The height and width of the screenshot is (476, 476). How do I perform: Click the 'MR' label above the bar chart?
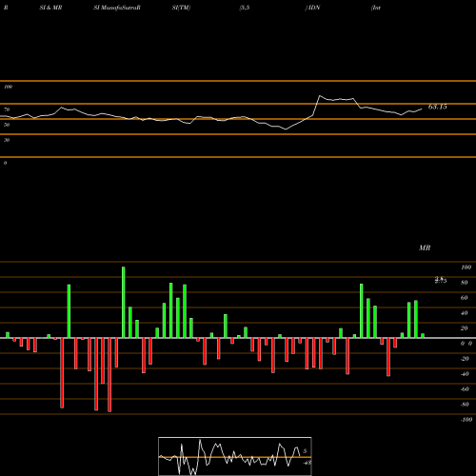pos(425,248)
